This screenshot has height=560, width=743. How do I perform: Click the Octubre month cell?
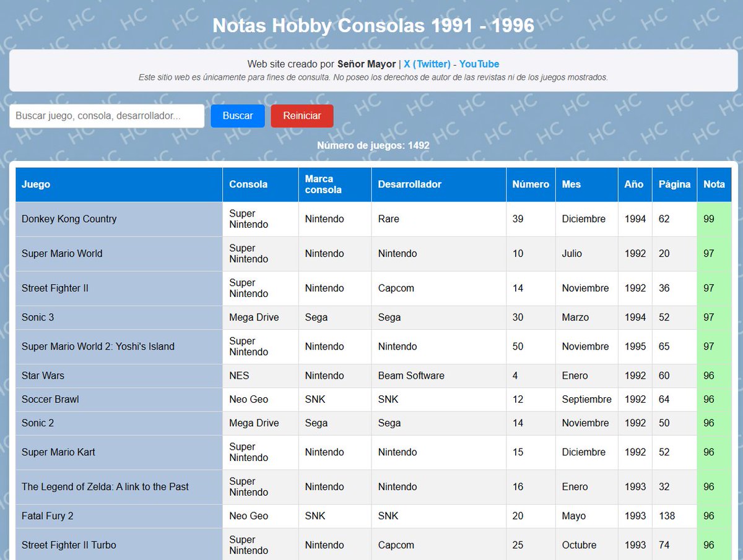point(587,545)
